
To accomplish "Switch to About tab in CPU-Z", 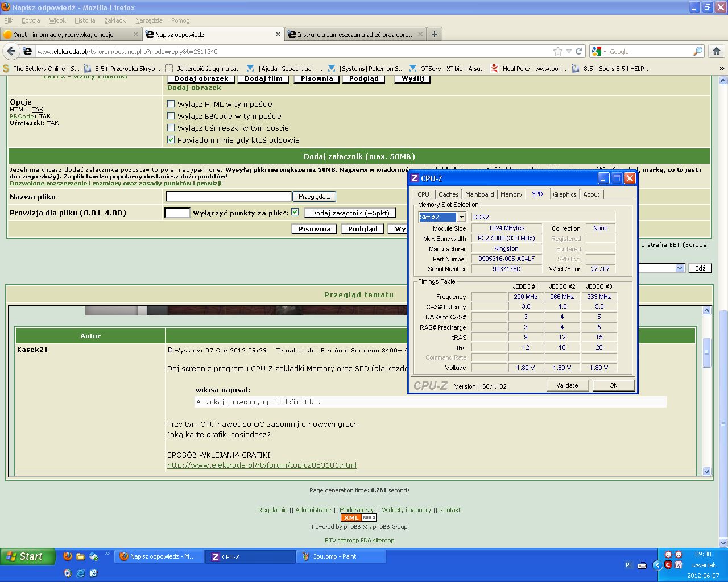I will point(591,194).
